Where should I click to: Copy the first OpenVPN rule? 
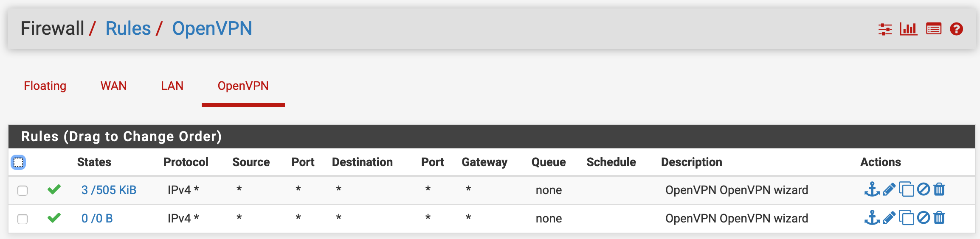[x=907, y=189]
